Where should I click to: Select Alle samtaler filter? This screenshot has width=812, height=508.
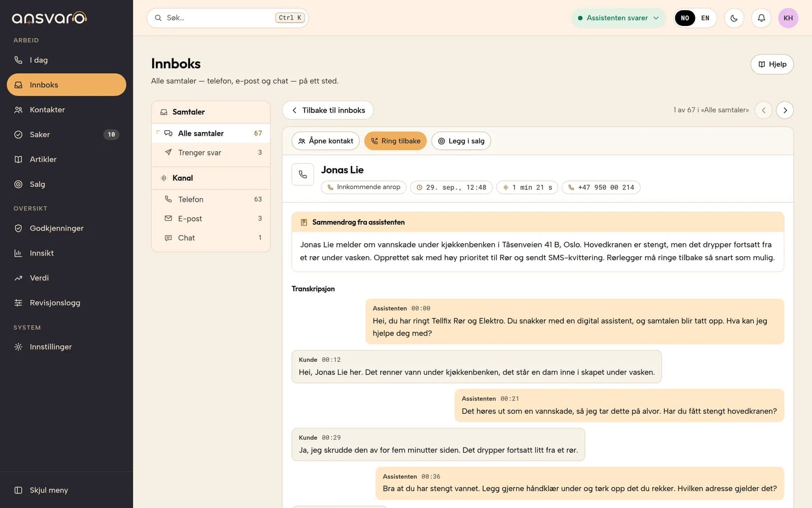point(211,133)
